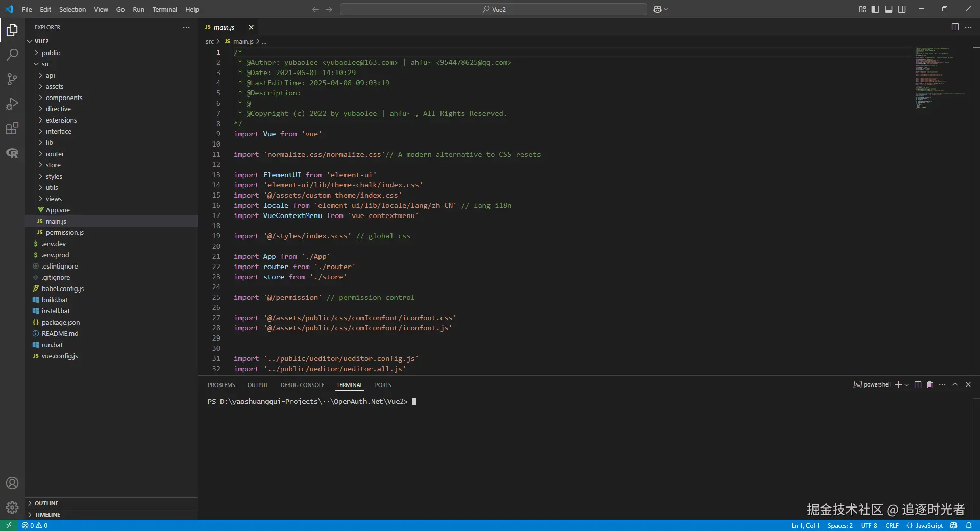
Task: Open the launch profile dropdown beside new terminal
Action: [x=906, y=385]
